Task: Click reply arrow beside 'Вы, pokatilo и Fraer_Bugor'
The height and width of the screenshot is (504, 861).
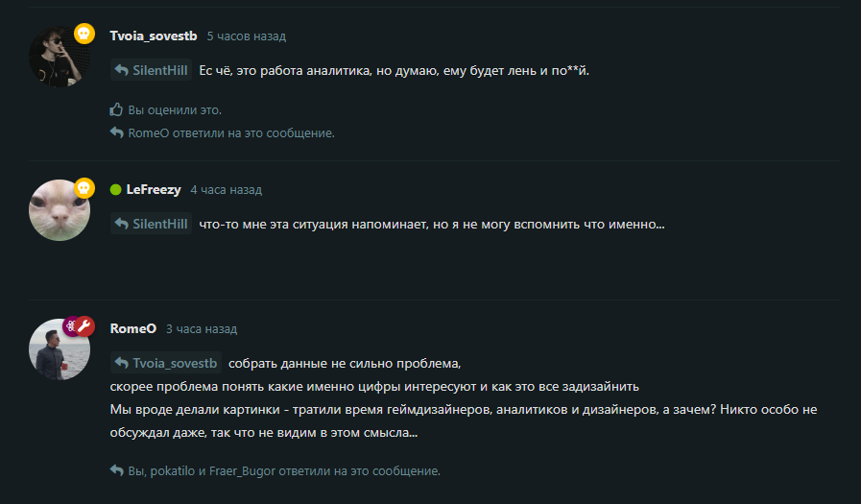Action: [116, 470]
